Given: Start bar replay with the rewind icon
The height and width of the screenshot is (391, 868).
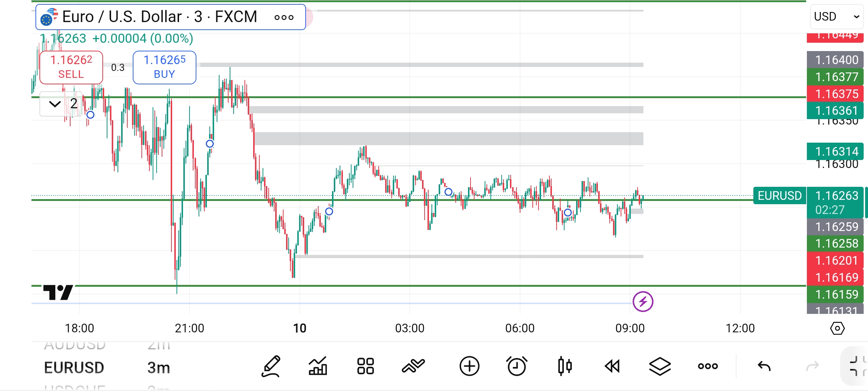Looking at the screenshot, I should tap(612, 366).
